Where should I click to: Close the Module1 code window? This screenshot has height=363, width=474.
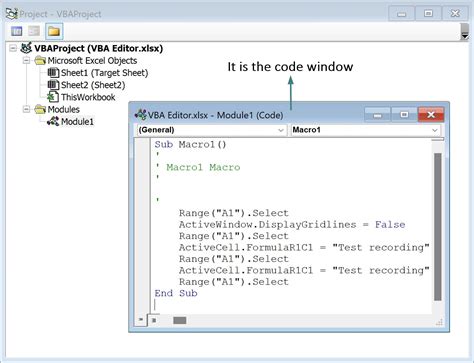[x=431, y=115]
